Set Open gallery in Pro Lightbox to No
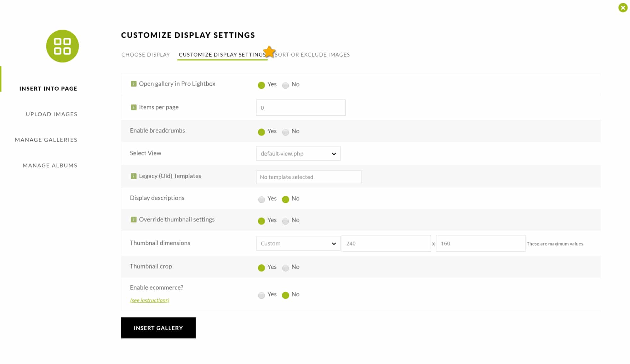 pos(285,85)
